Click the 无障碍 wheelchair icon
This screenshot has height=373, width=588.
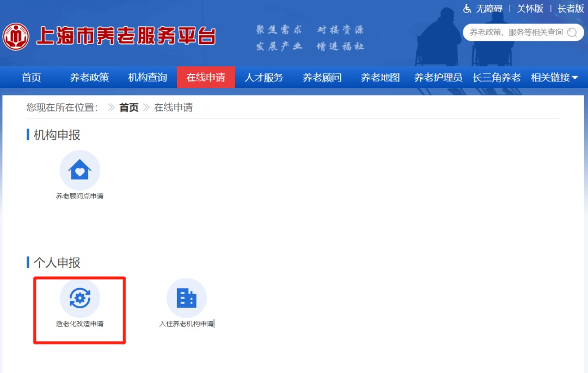coord(467,9)
